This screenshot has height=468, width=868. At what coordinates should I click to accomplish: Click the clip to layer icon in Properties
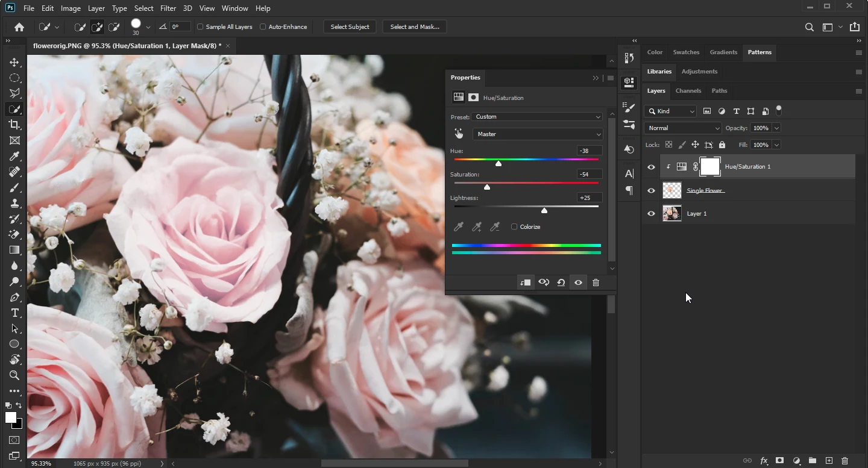[x=526, y=282]
